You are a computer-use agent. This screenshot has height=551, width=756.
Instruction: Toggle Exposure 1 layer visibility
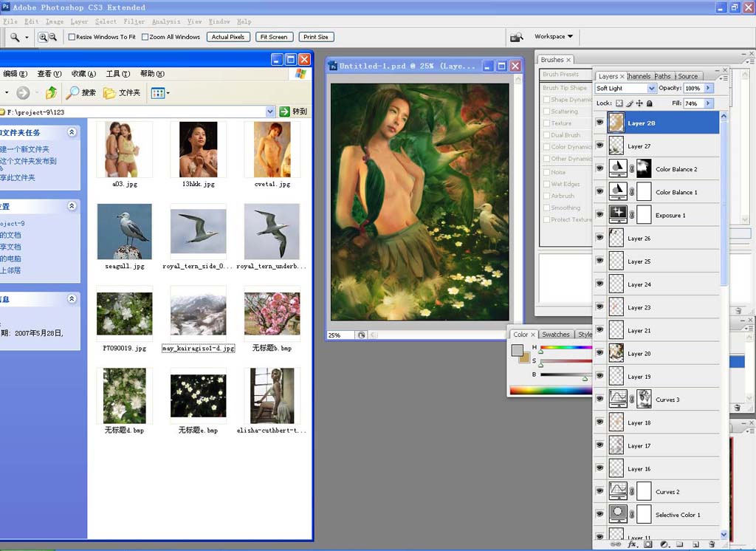click(x=599, y=215)
